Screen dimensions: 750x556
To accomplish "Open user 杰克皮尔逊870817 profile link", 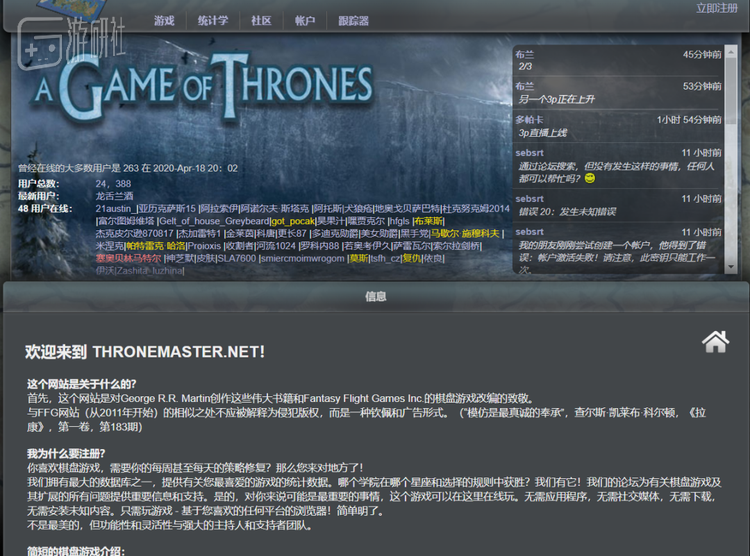I will (134, 234).
